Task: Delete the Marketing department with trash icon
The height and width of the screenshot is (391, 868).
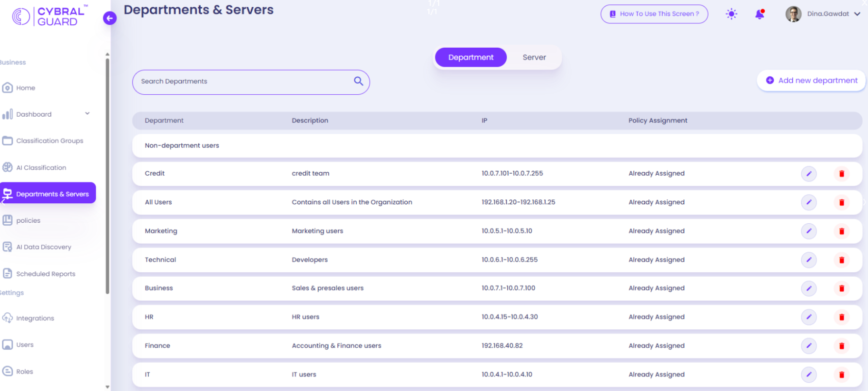Action: point(841,231)
